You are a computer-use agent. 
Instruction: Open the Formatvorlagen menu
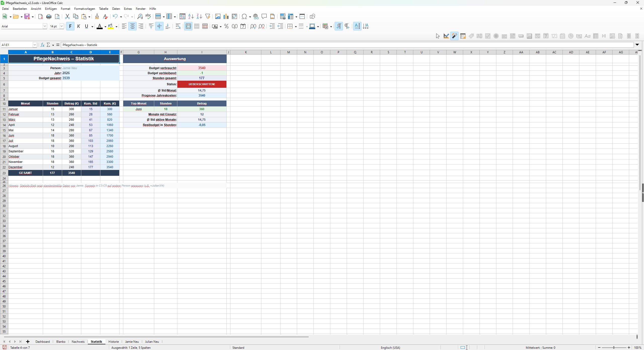pyautogui.click(x=85, y=9)
